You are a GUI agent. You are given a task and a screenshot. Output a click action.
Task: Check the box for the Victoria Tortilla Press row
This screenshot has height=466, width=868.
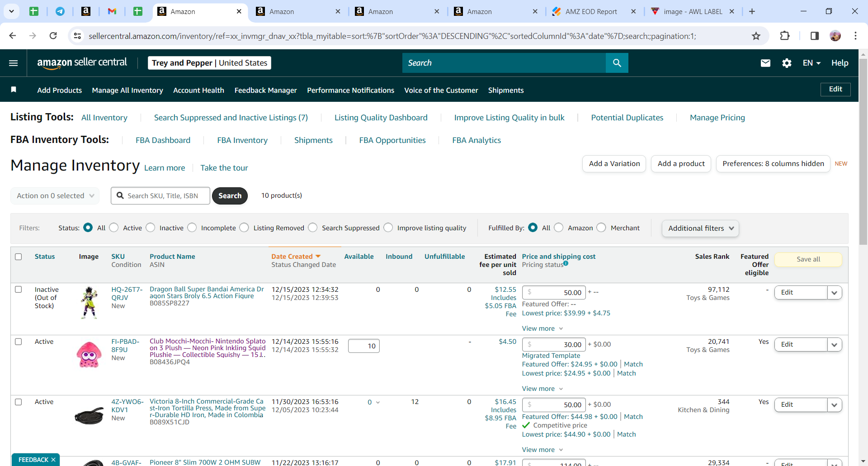tap(19, 402)
